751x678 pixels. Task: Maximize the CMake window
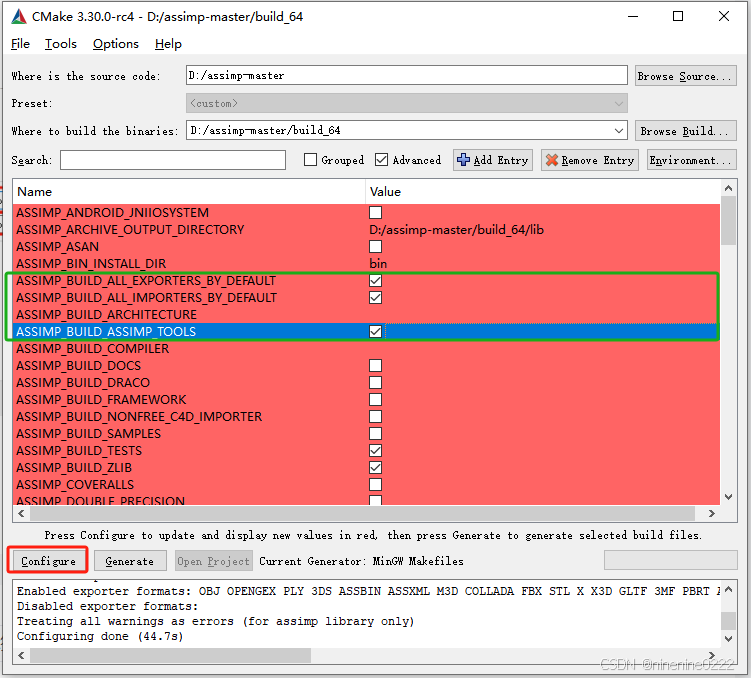[678, 16]
